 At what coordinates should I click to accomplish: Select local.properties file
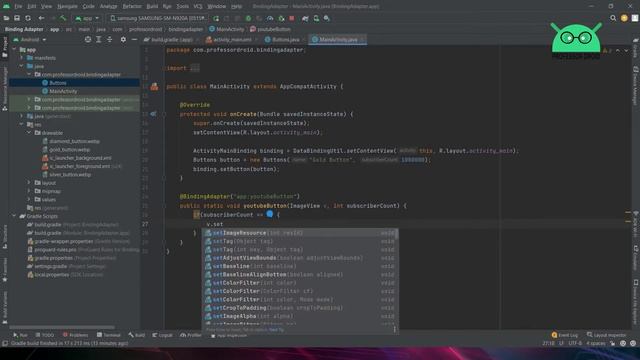[x=52, y=274]
